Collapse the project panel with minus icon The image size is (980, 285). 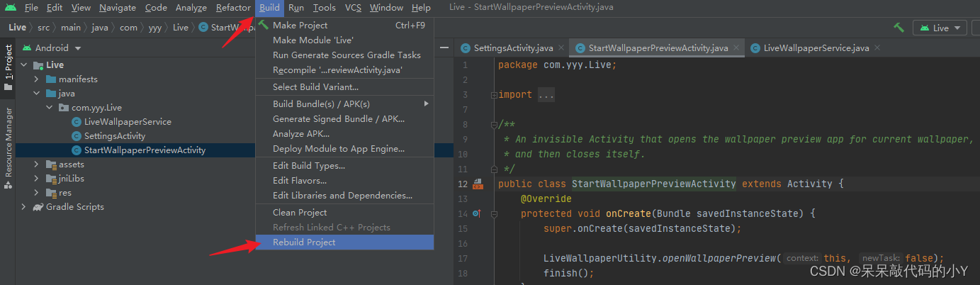(444, 47)
